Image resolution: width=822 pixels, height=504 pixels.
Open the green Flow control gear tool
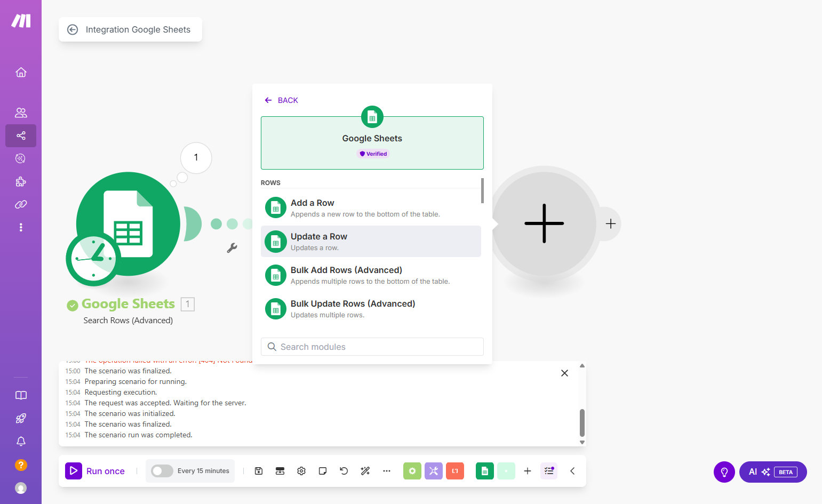tap(412, 471)
